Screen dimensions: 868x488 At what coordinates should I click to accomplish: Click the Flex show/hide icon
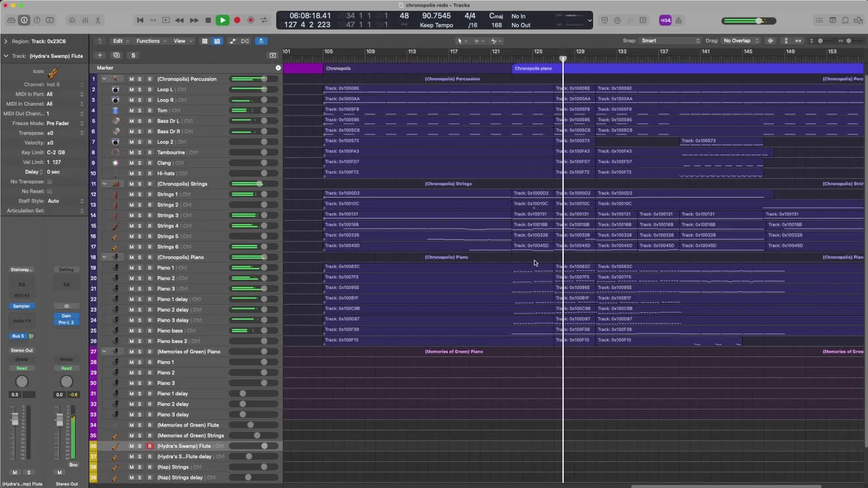point(245,41)
